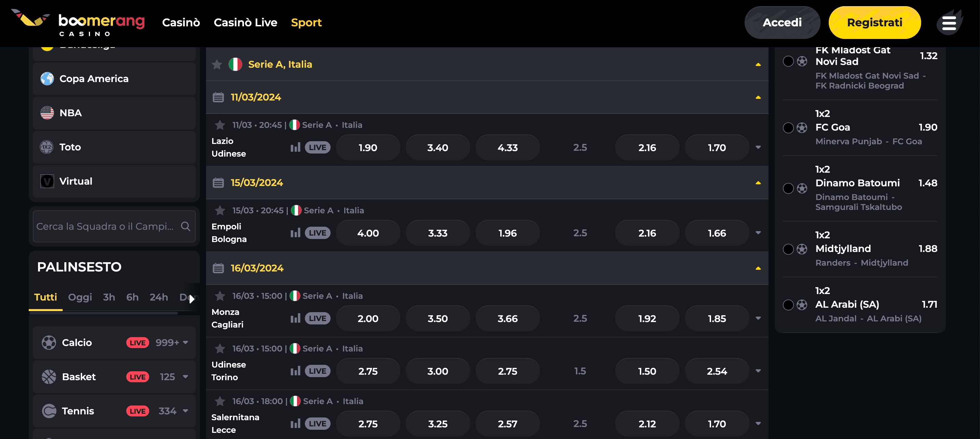Click the calendar icon beside 16/03/2024
980x439 pixels.
point(218,268)
